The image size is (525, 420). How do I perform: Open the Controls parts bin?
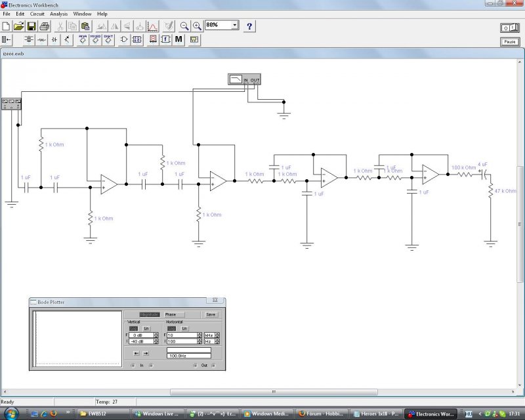coord(166,39)
